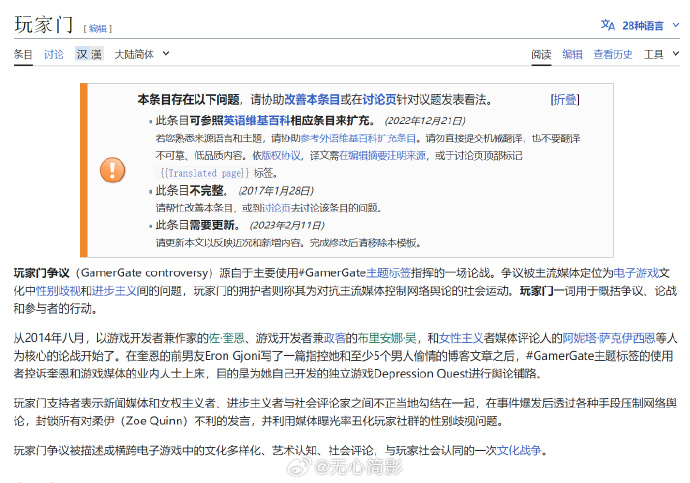The width and height of the screenshot is (690, 483).
Task: Follow the 改善本条目 link
Action: (x=312, y=99)
